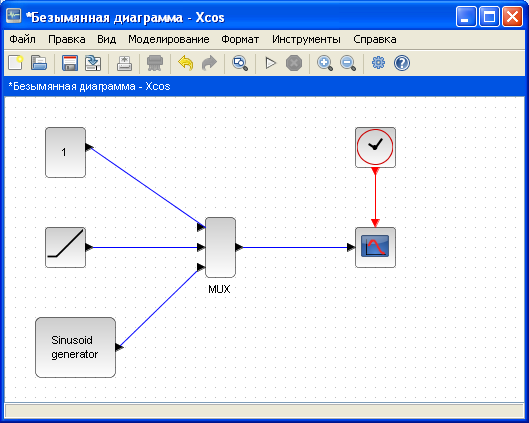The image size is (529, 423).
Task: Open the Формат menu
Action: [240, 39]
